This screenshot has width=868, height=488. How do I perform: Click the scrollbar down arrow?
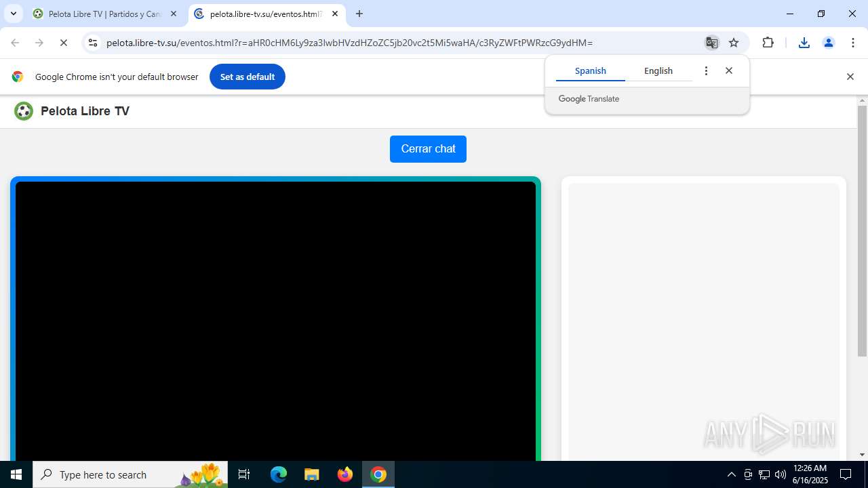[862, 455]
